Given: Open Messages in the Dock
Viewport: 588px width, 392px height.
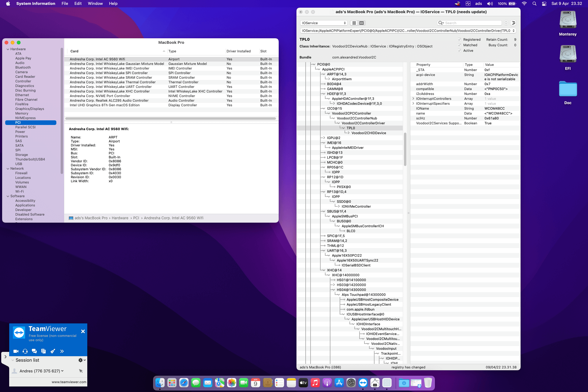Looking at the screenshot, I should [x=196, y=383].
